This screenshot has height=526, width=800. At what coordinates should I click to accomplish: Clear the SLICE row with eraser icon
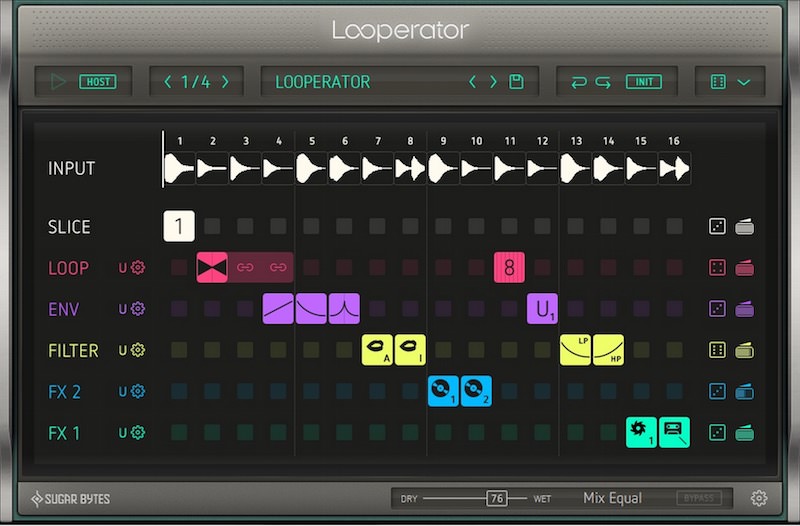tap(745, 226)
